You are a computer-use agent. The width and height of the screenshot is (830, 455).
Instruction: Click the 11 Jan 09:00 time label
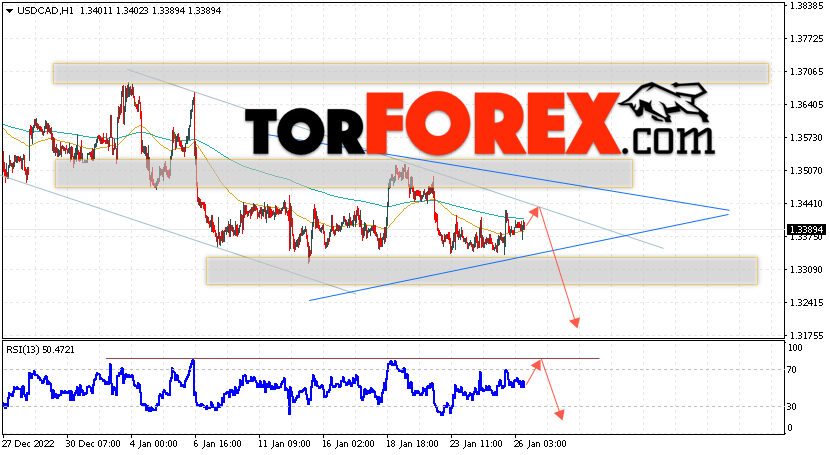point(284,443)
